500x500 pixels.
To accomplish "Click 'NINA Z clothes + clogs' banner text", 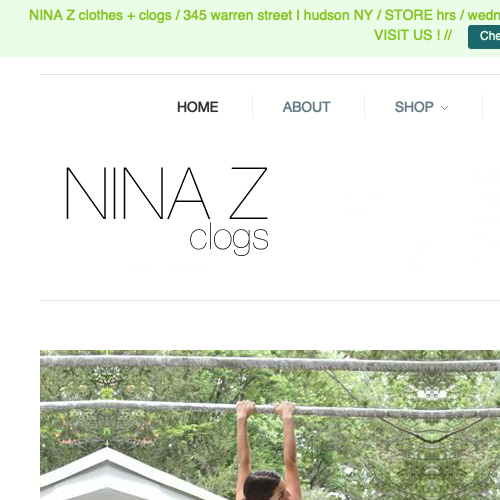I will coord(100,15).
